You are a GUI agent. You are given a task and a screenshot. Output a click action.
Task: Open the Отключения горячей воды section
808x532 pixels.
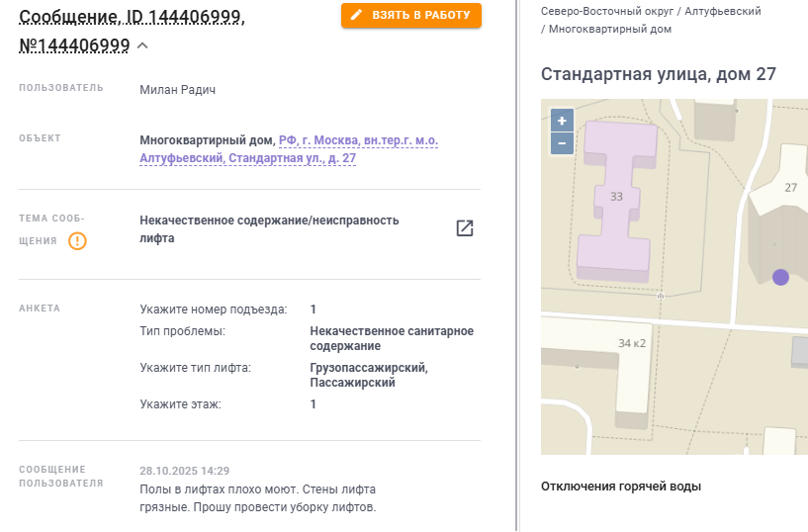click(621, 487)
